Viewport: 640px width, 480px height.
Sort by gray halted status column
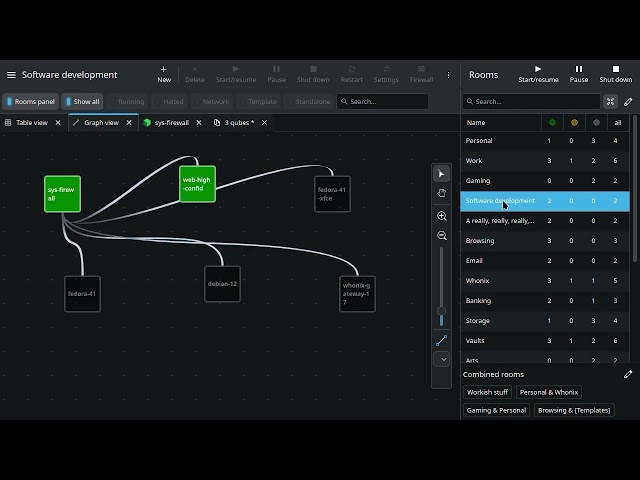click(x=596, y=122)
